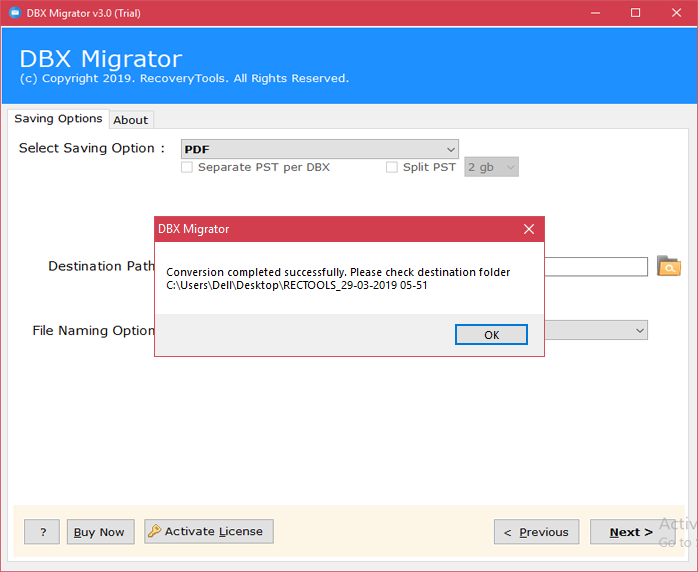
Task: Click the DBX Migrator title bar app icon
Action: click(x=15, y=13)
